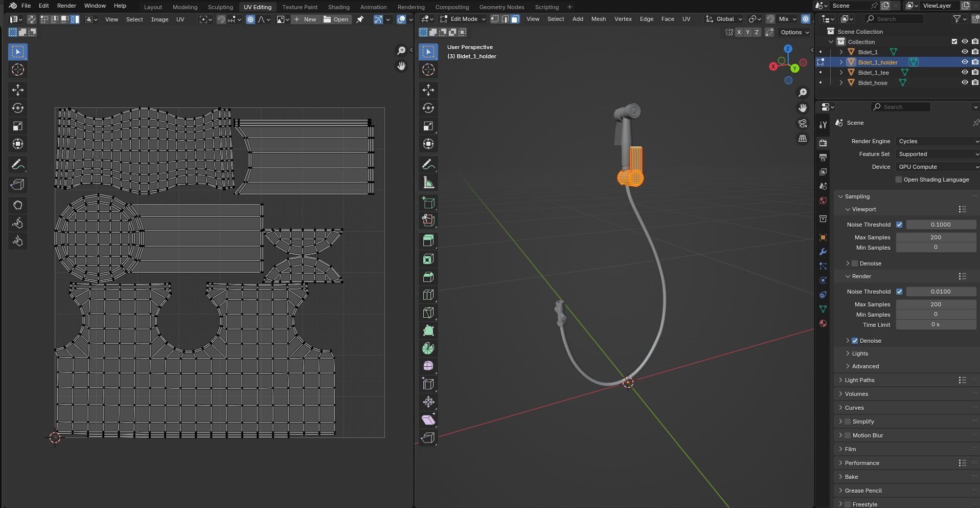Open the Render menu
Image resolution: width=980 pixels, height=508 pixels.
click(x=66, y=6)
